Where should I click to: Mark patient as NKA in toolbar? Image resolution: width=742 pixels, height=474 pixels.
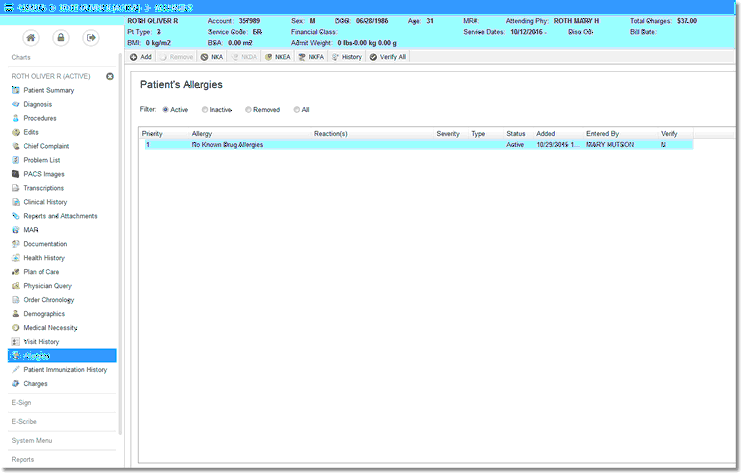210,57
